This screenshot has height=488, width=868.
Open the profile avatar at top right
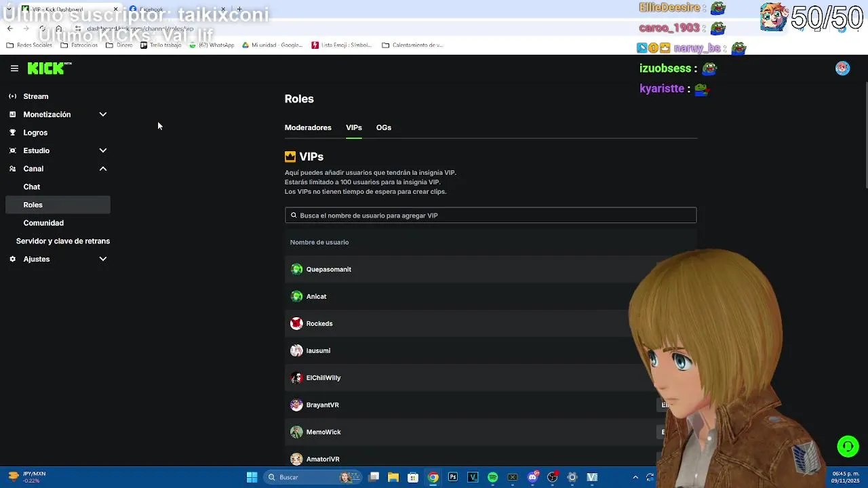[843, 68]
